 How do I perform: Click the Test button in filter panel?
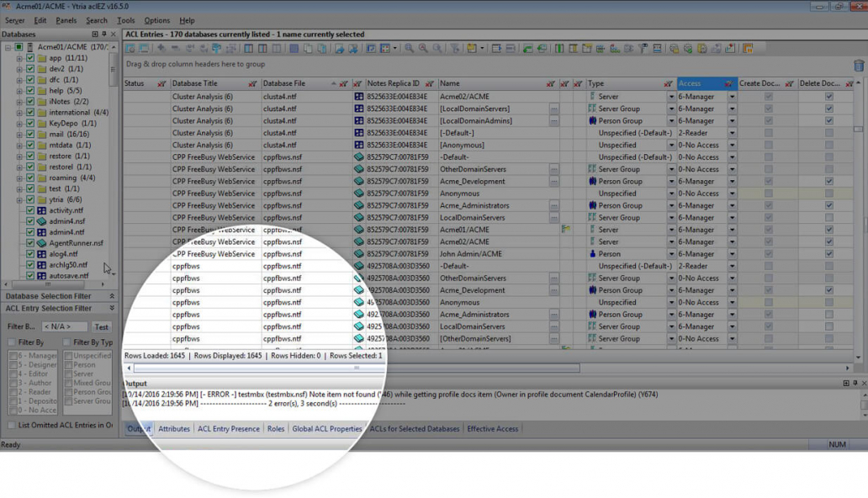pyautogui.click(x=101, y=327)
